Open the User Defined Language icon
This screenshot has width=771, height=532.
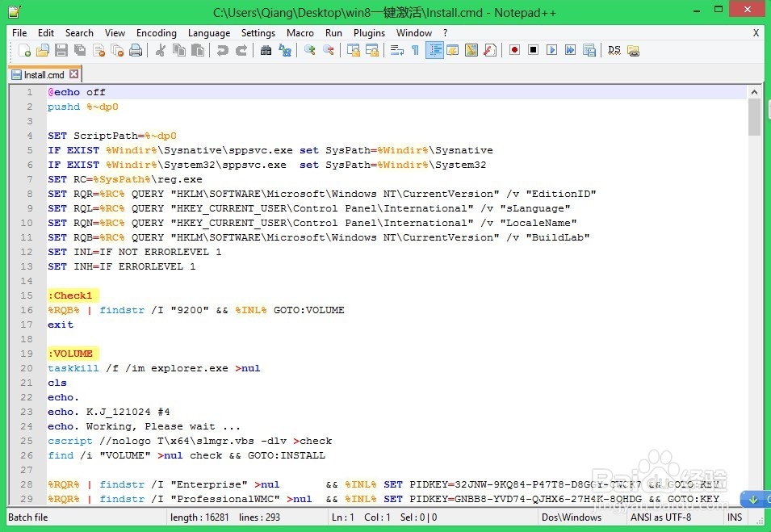click(x=452, y=50)
